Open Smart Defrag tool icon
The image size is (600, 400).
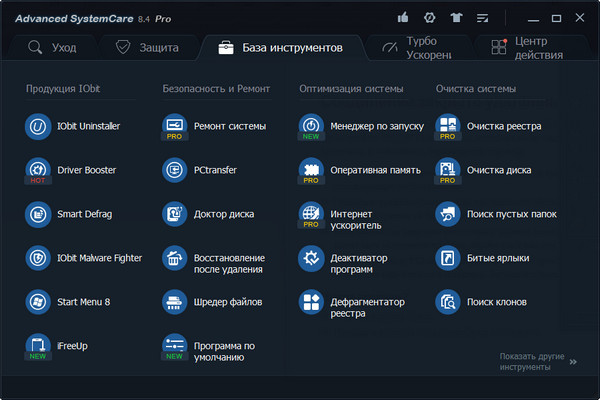click(x=38, y=214)
